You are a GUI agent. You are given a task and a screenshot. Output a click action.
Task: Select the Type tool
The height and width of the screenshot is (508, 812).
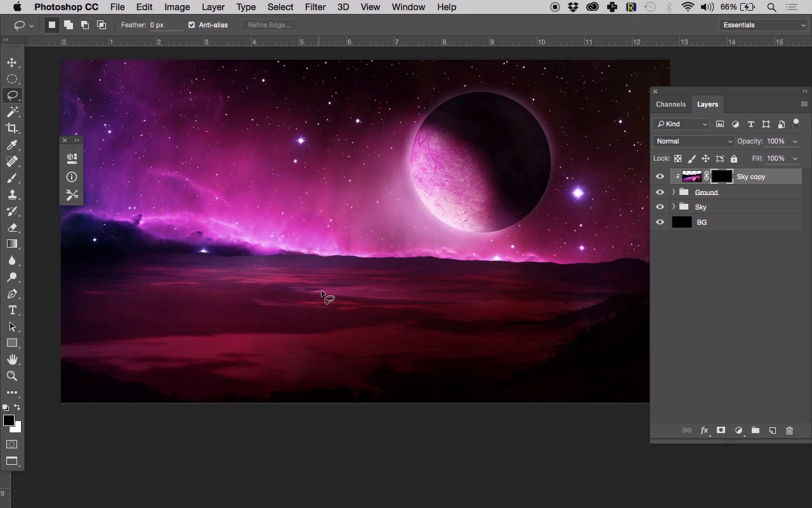coord(12,311)
